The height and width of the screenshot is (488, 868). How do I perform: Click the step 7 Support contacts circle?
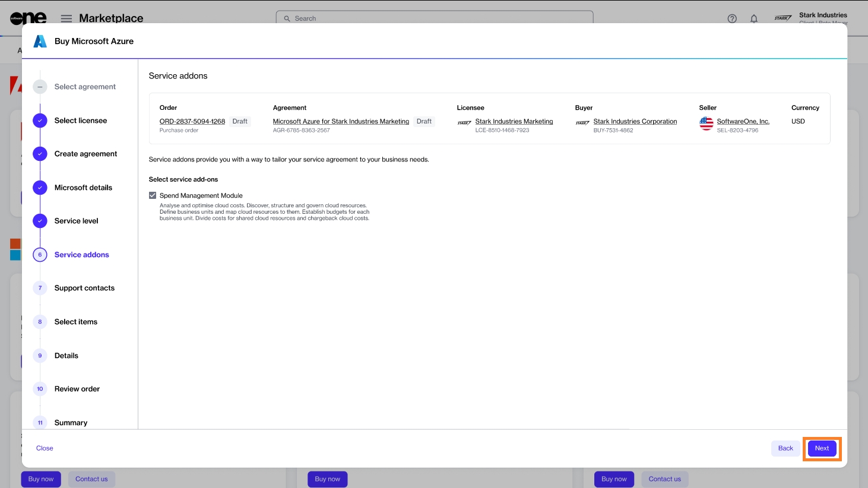(x=40, y=288)
